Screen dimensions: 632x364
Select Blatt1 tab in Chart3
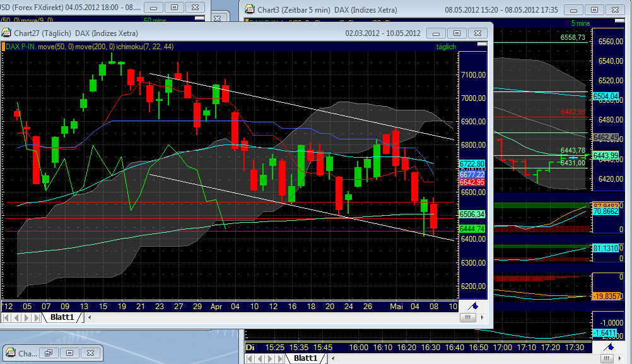(x=305, y=358)
